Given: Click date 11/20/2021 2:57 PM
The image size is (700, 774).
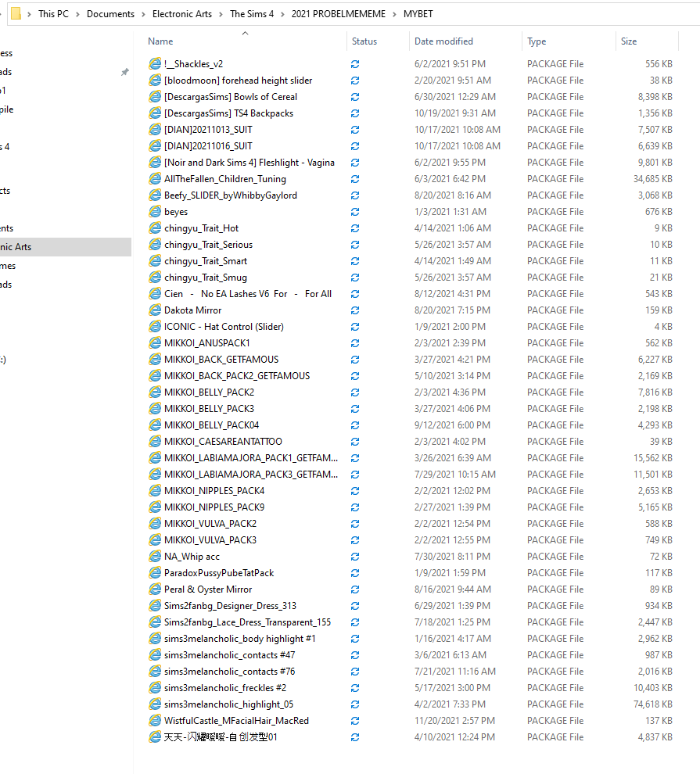Looking at the screenshot, I should click(x=454, y=721).
